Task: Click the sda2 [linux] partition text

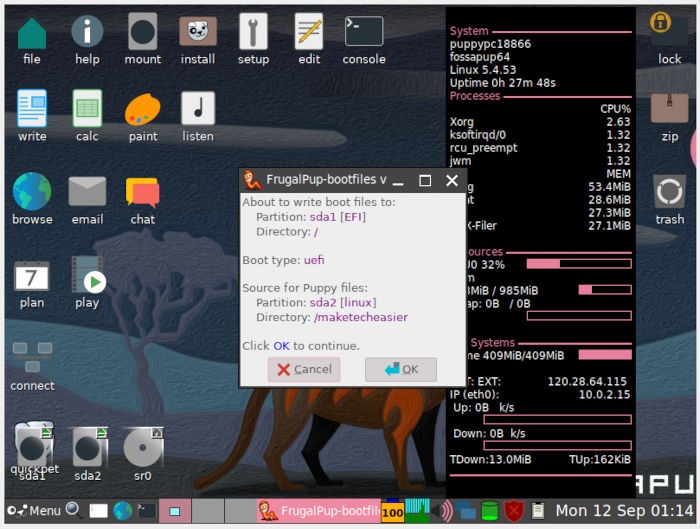Action: [x=343, y=303]
